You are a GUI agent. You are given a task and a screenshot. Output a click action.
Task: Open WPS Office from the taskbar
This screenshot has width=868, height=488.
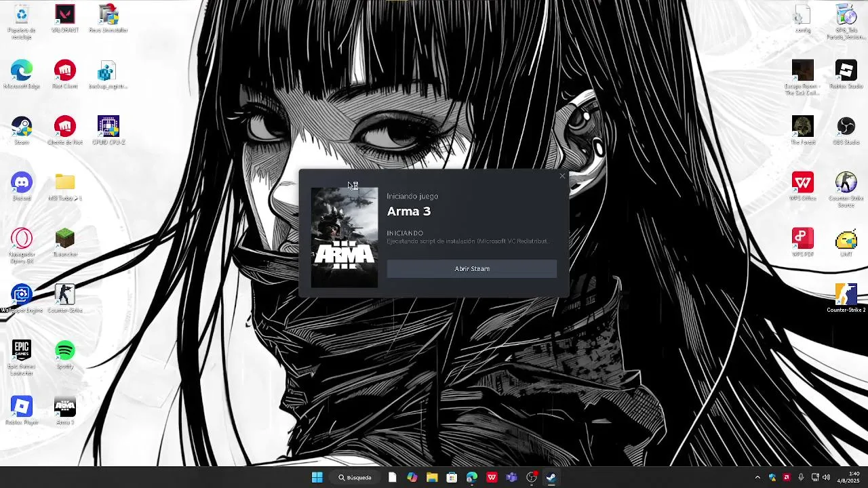[x=492, y=477]
